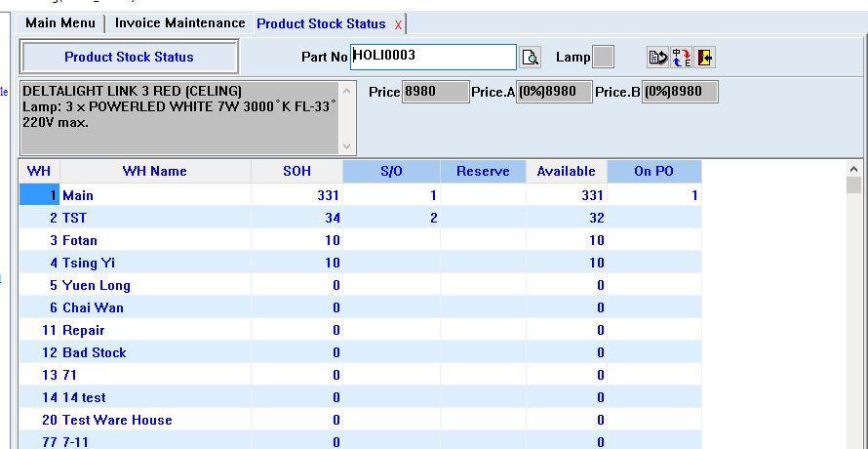Sort by SOH column header
The width and height of the screenshot is (868, 449).
(x=296, y=171)
